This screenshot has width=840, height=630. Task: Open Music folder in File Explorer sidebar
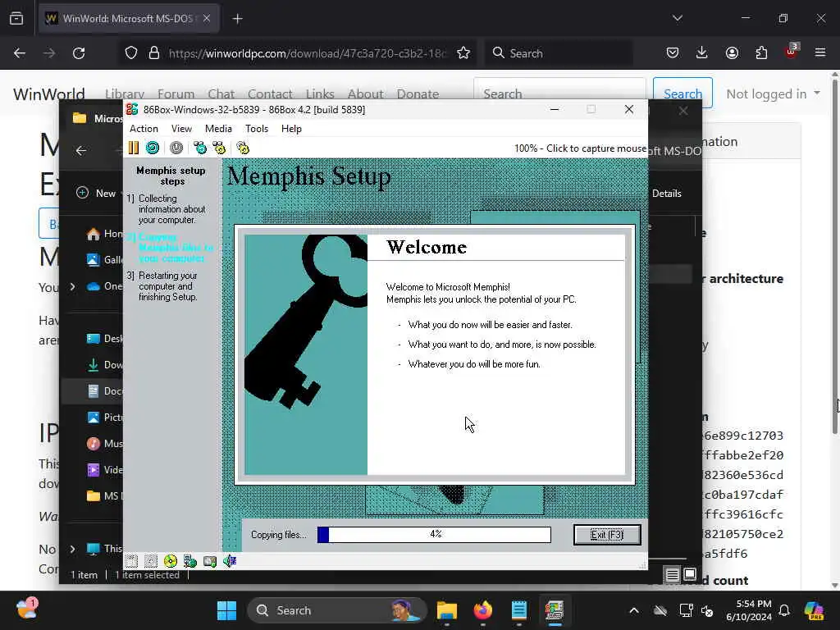pyautogui.click(x=104, y=444)
